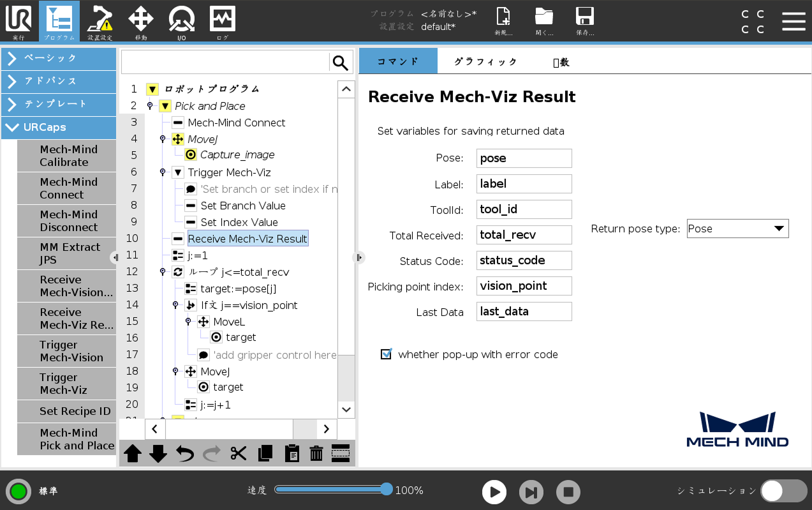Move selected node down
812x510 pixels.
pyautogui.click(x=158, y=454)
